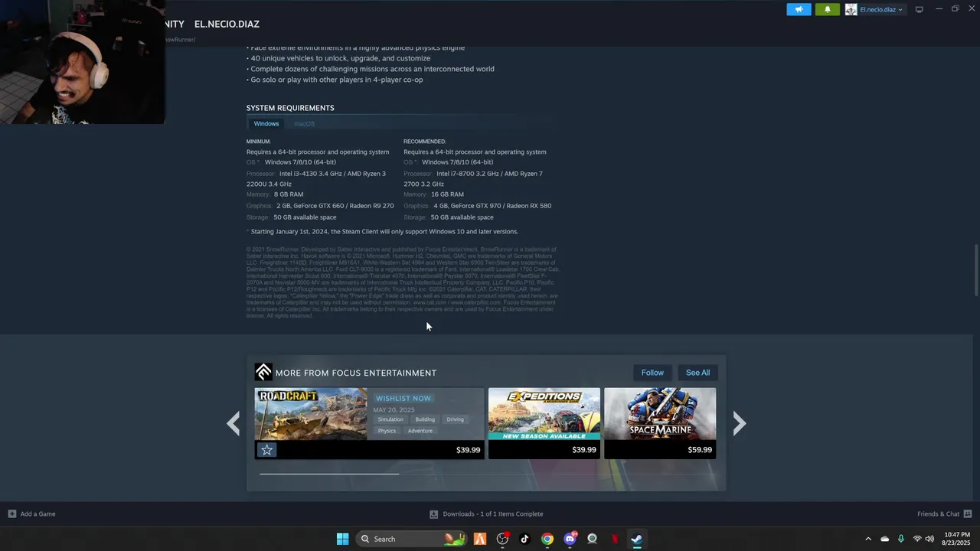Click the downloads save icon

click(x=433, y=514)
